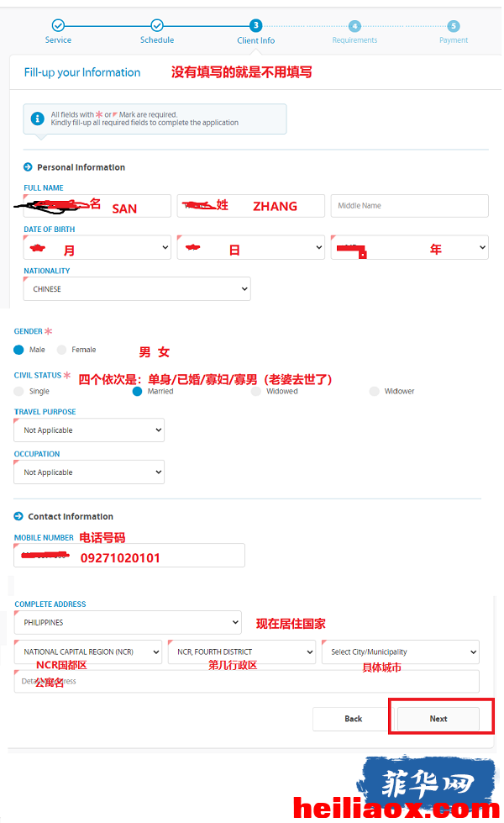Click the step 3 Client Info circle
504x823 pixels.
255,25
